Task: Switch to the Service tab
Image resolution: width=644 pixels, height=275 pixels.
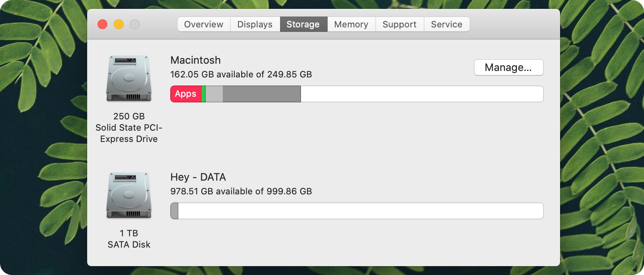Action: [x=447, y=24]
